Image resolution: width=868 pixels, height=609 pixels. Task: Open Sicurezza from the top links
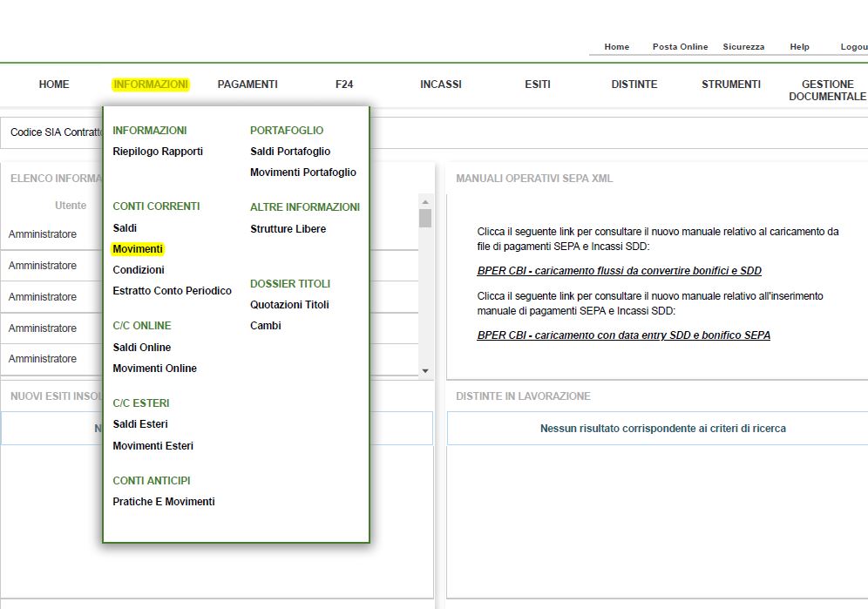[x=743, y=47]
